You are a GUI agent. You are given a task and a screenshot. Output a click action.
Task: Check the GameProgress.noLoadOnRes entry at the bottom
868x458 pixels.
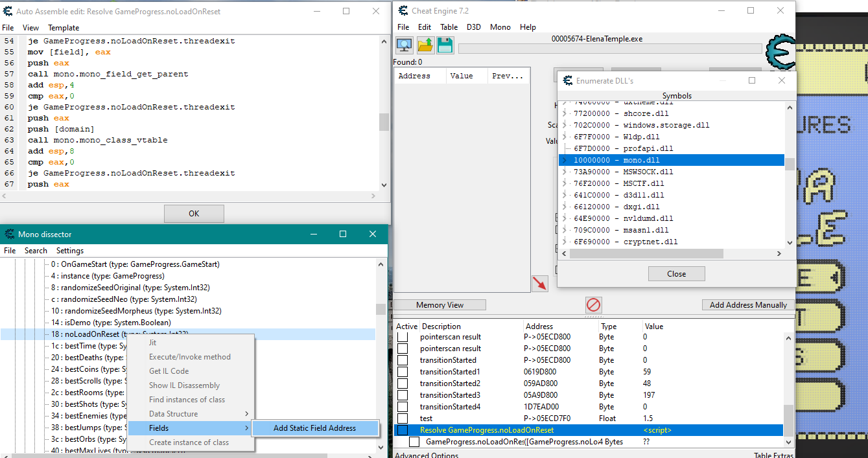[414, 441]
